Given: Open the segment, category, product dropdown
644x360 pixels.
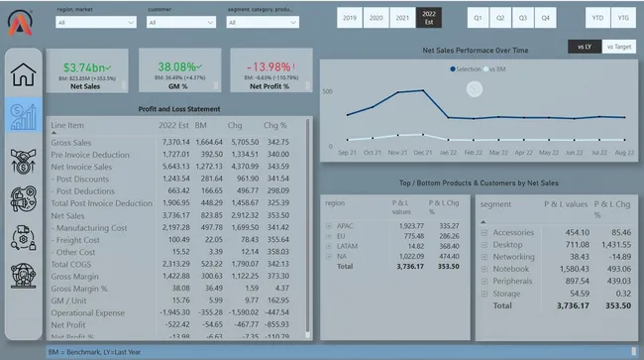Looking at the screenshot, I should pos(263,22).
